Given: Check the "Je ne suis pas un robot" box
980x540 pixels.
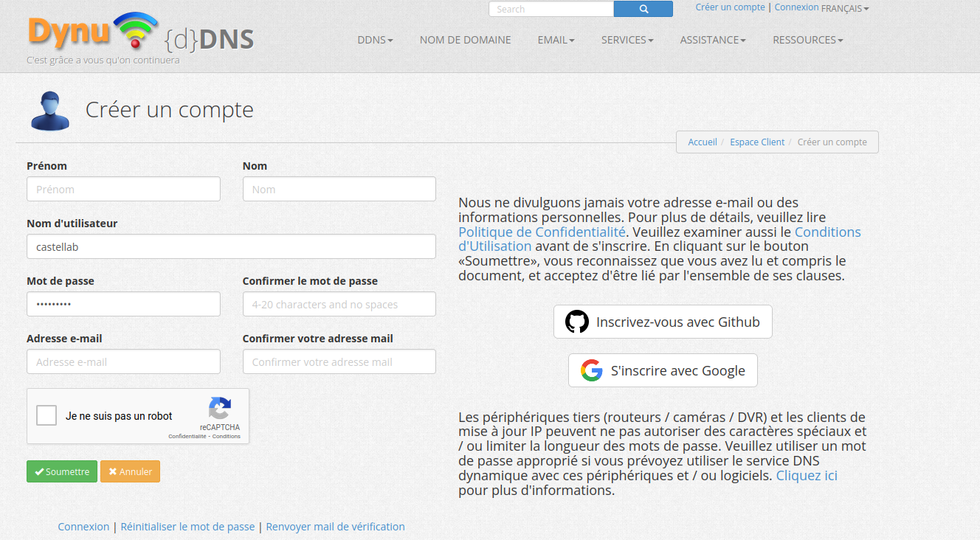Looking at the screenshot, I should 46,416.
